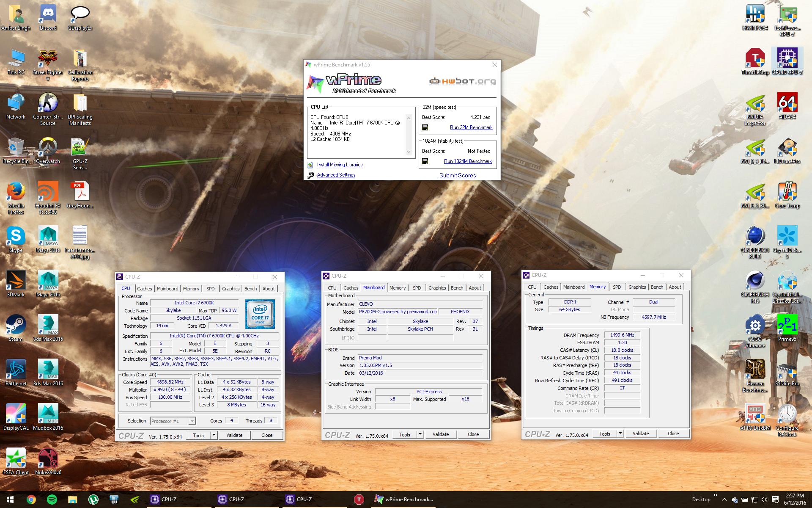Open the CPUID CPU-Z desktop icon
812x508 pixels.
point(787,62)
